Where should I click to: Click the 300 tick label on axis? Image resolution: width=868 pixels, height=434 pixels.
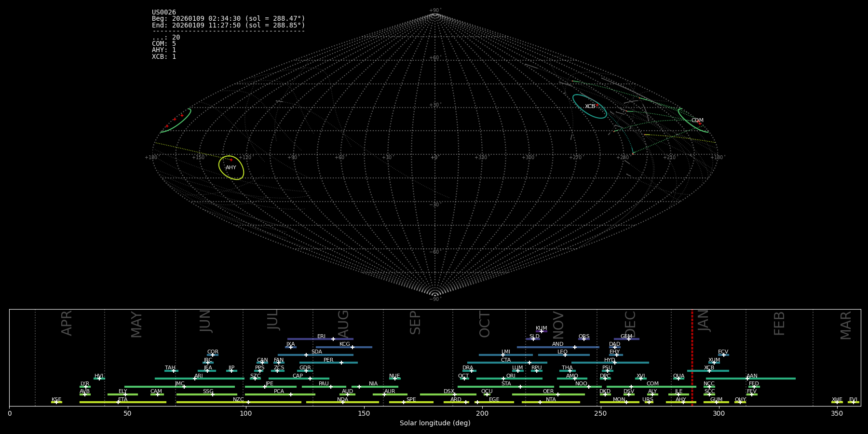click(719, 414)
